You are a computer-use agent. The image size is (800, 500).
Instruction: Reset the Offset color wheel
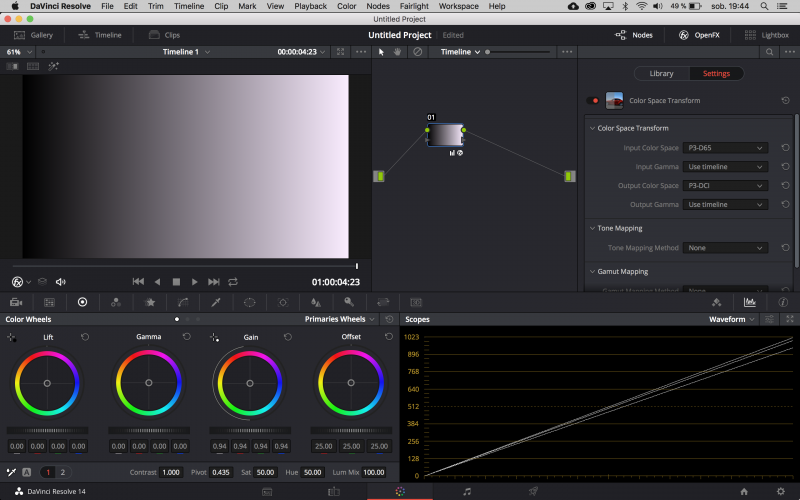pos(389,337)
